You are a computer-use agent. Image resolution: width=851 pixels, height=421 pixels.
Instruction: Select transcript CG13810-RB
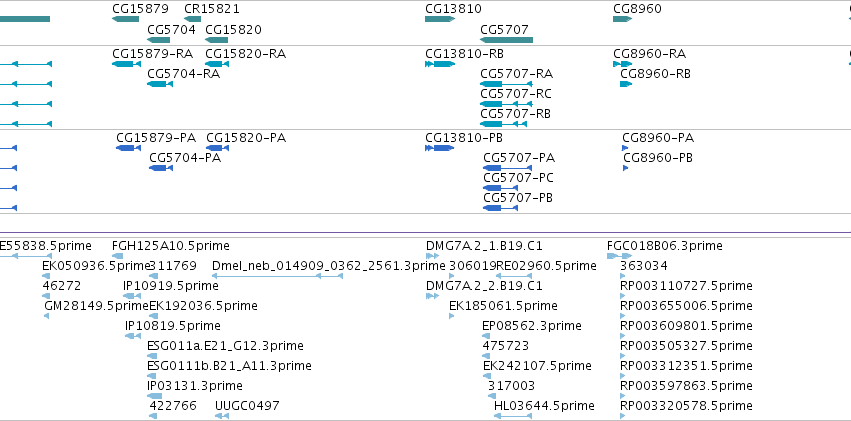(440, 64)
